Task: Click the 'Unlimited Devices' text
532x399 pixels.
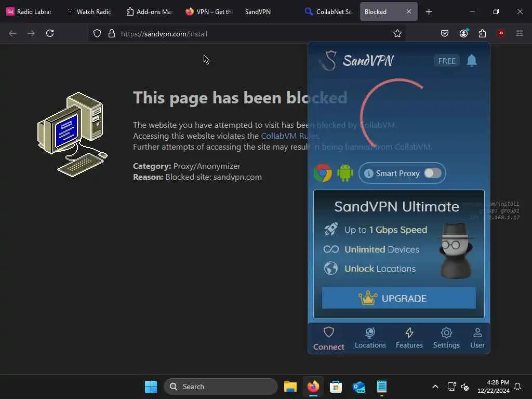Action: 382,249
